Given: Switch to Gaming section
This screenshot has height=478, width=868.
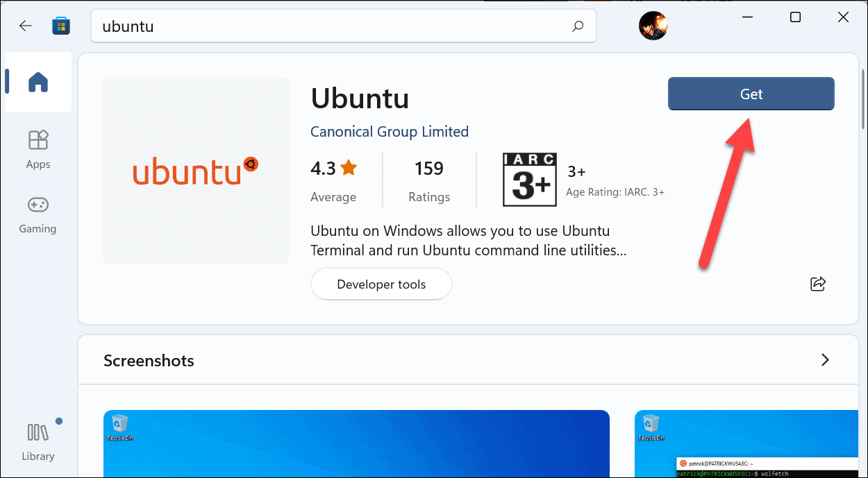Looking at the screenshot, I should tap(38, 214).
